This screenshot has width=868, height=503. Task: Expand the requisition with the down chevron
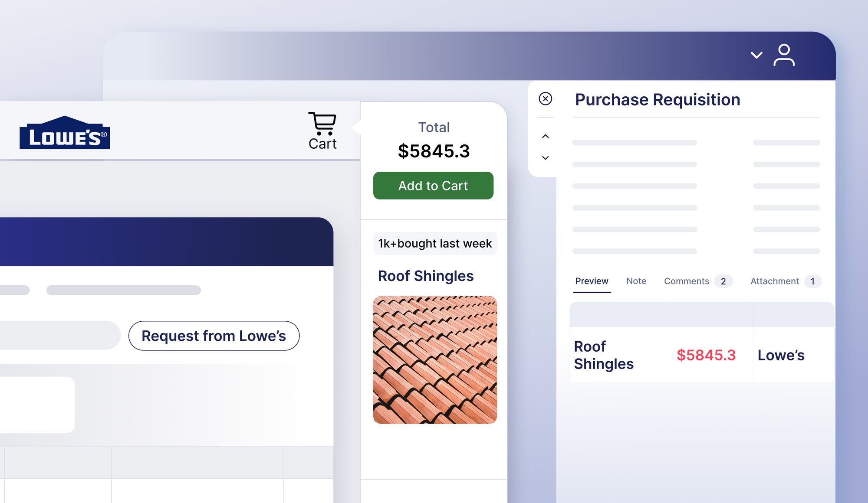click(x=545, y=157)
